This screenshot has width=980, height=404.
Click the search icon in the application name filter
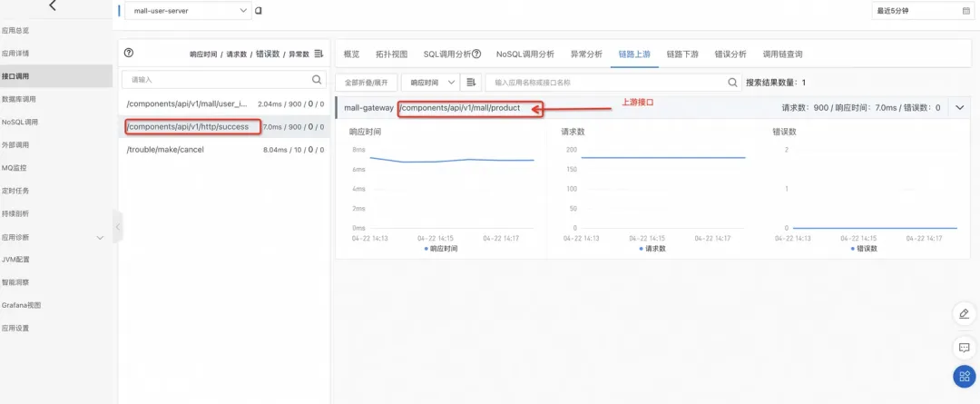(x=732, y=83)
